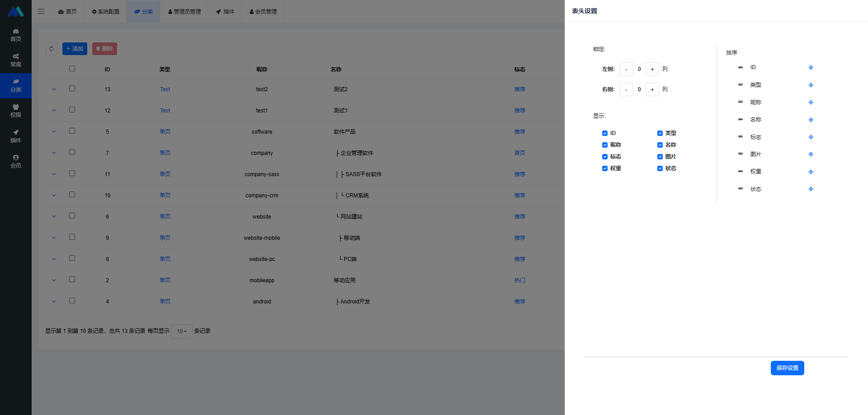Decrease the 左侧 locked columns count
Screen dimensions: 868x415
pos(626,69)
